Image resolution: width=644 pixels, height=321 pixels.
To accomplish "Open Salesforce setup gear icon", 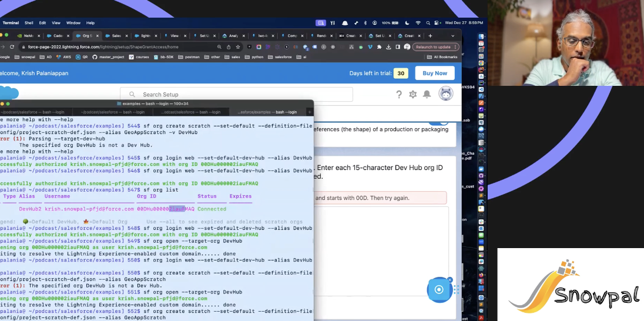I will [x=412, y=95].
